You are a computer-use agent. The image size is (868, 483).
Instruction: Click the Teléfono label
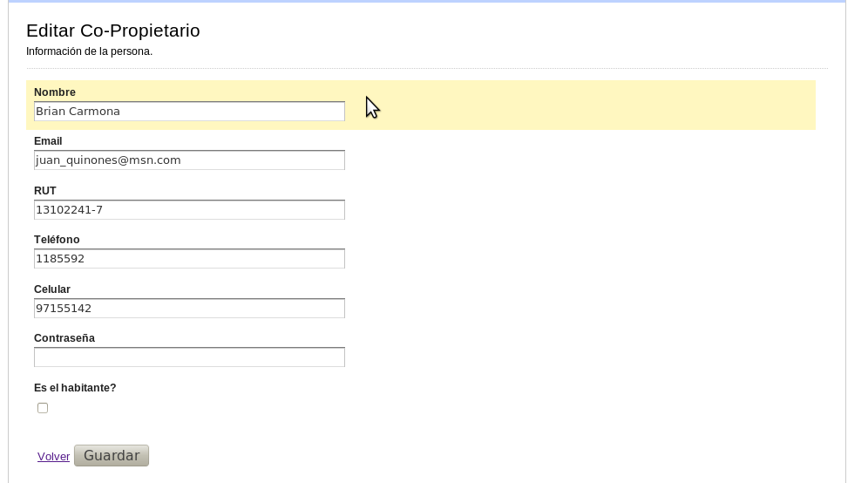57,239
